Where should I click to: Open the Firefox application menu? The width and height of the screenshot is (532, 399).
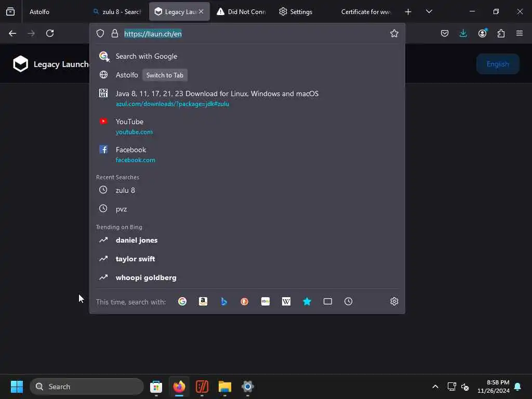520,33
